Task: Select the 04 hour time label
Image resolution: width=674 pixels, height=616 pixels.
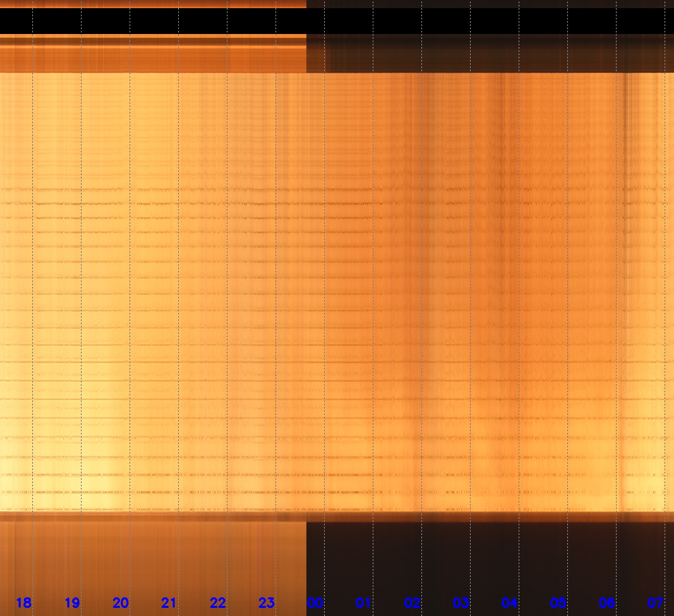Action: tap(509, 603)
